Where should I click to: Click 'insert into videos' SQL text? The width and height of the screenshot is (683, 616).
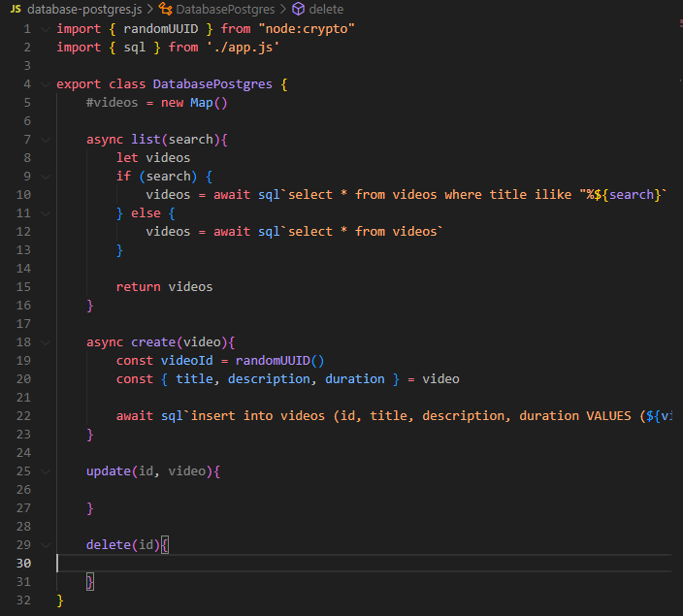click(x=258, y=416)
